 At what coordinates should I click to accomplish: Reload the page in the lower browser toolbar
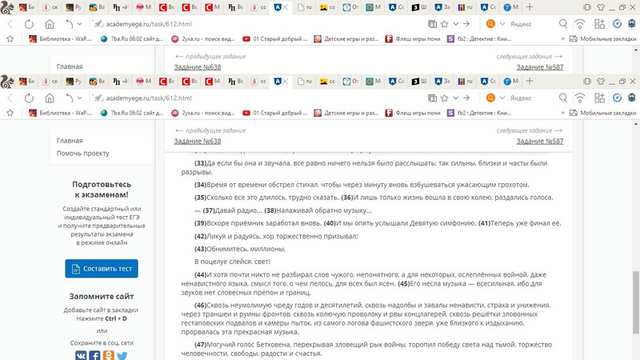tap(29, 98)
